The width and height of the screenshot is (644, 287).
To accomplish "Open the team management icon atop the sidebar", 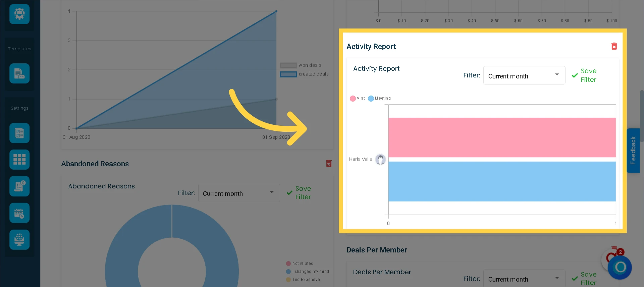I will click(x=19, y=14).
